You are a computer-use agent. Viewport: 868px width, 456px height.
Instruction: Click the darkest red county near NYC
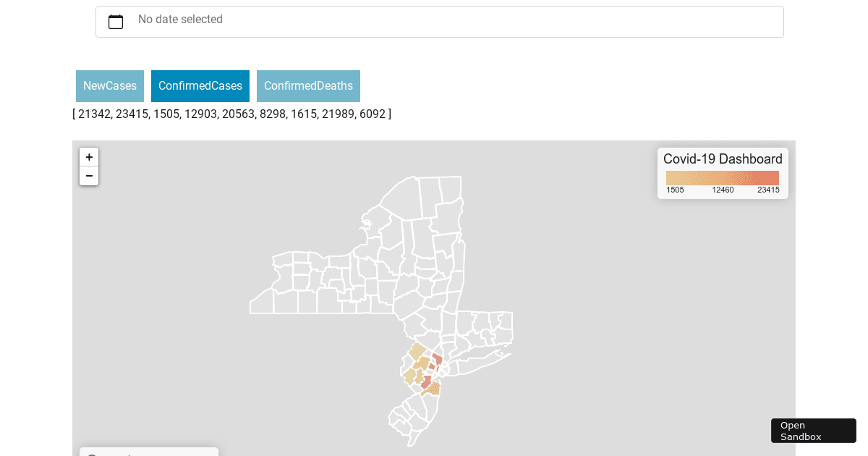pos(426,381)
